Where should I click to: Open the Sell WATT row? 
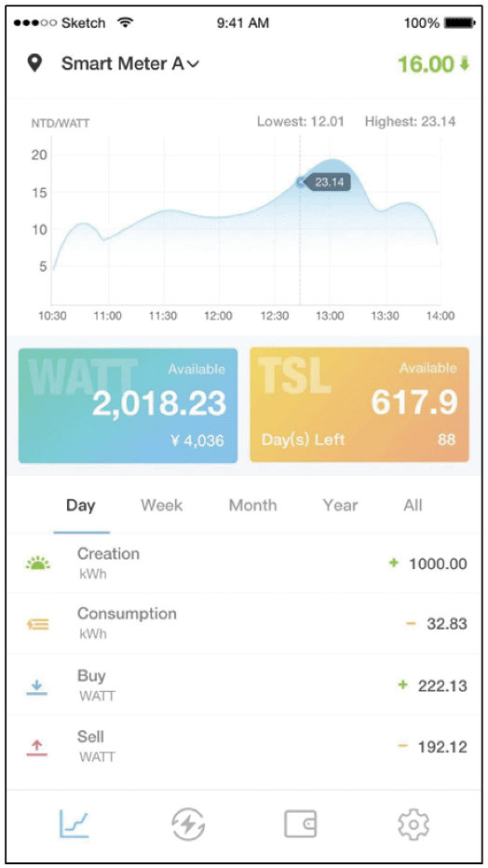pyautogui.click(x=244, y=747)
